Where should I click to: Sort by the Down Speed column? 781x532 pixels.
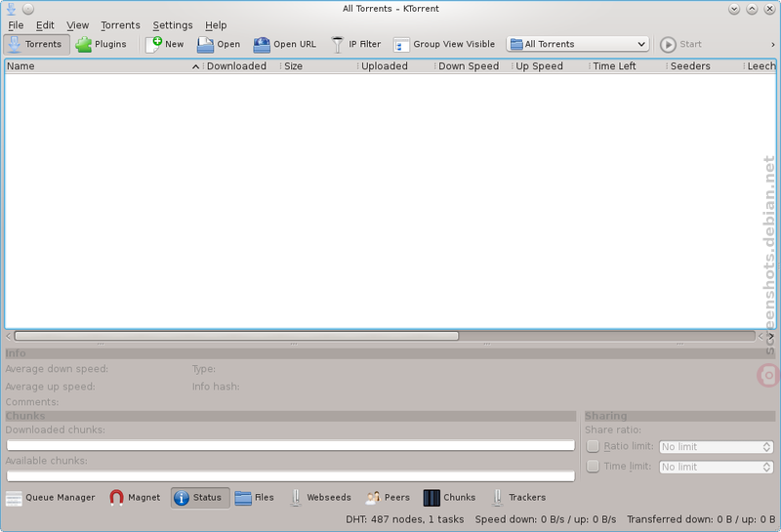pyautogui.click(x=473, y=66)
